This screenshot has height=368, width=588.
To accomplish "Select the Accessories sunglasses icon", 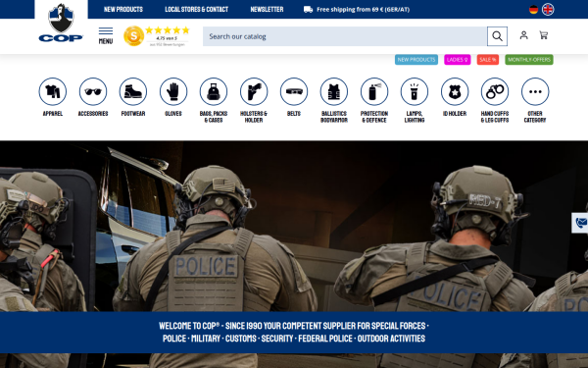I will click(93, 91).
